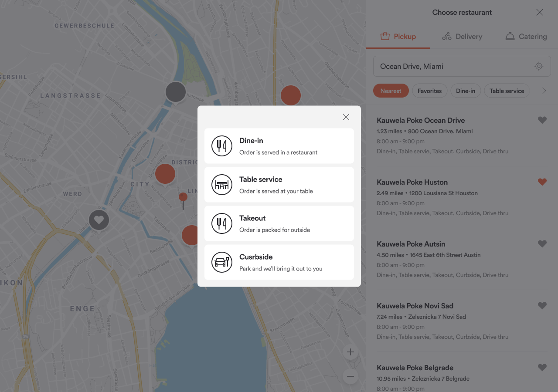Click the address 1645 East 6th Street Austin
Image resolution: width=558 pixels, height=392 pixels.
(x=445, y=255)
